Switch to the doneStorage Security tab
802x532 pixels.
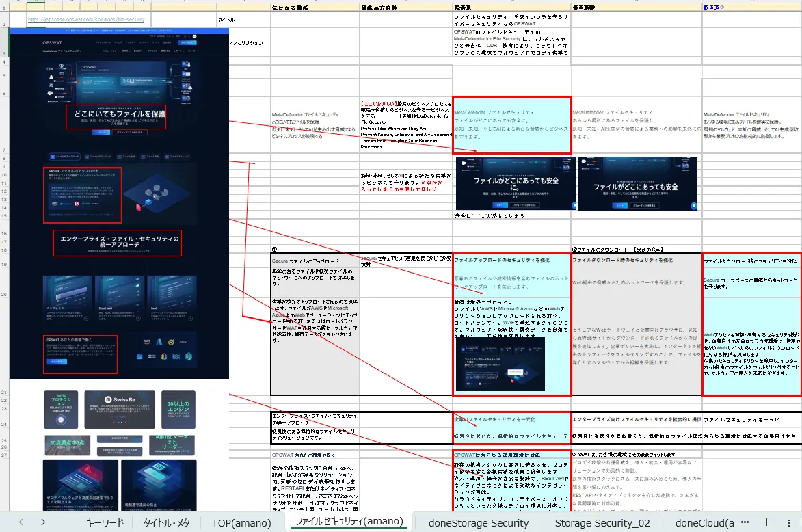point(478,523)
